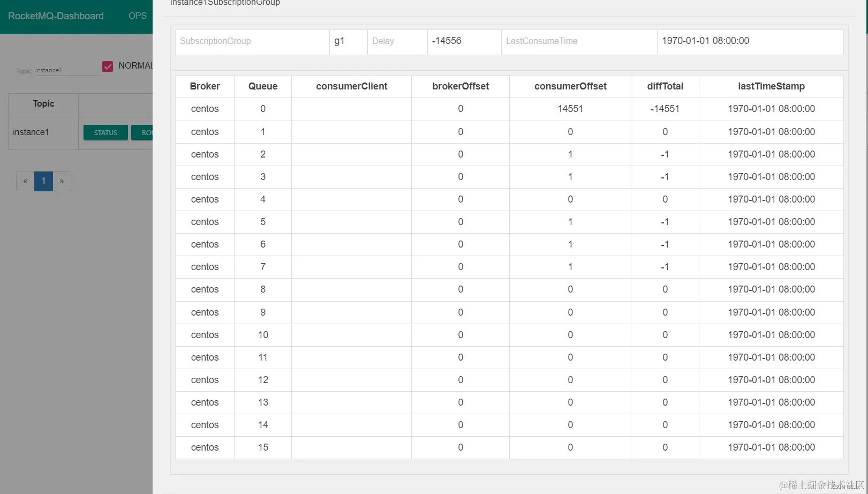
Task: Select diffTotal -1 in queue 7 row
Action: pyautogui.click(x=665, y=267)
